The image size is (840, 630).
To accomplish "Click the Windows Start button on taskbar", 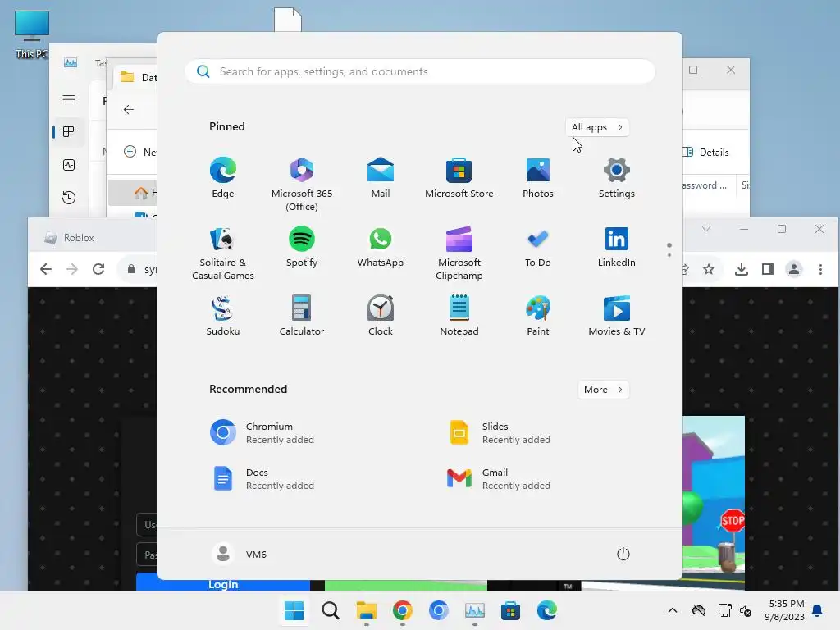I will point(294,610).
